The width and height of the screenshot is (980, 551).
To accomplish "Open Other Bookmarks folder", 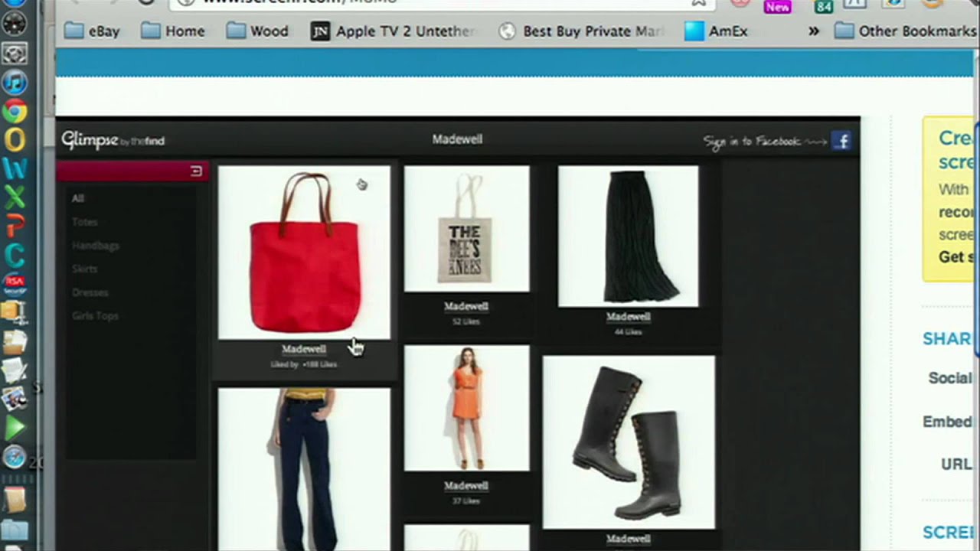I will pyautogui.click(x=905, y=31).
